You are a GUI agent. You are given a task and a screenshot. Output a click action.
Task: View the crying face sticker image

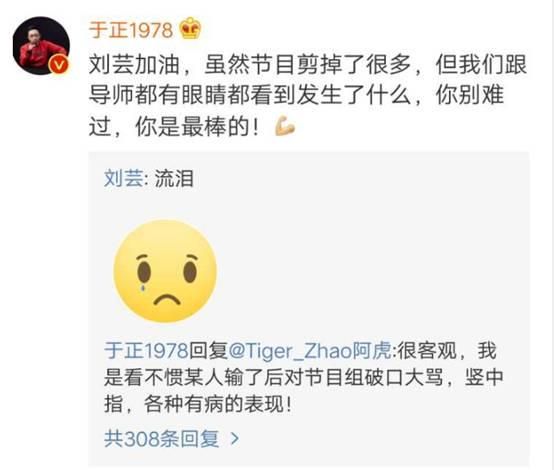pyautogui.click(x=165, y=271)
